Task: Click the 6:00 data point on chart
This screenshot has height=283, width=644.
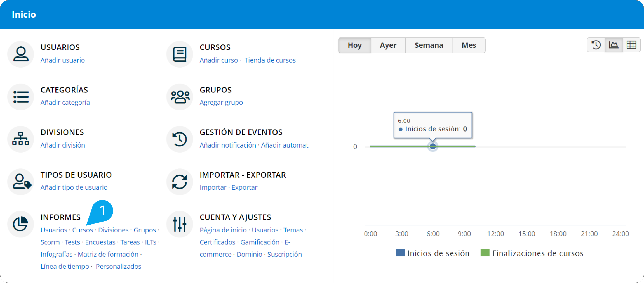Action: click(433, 146)
